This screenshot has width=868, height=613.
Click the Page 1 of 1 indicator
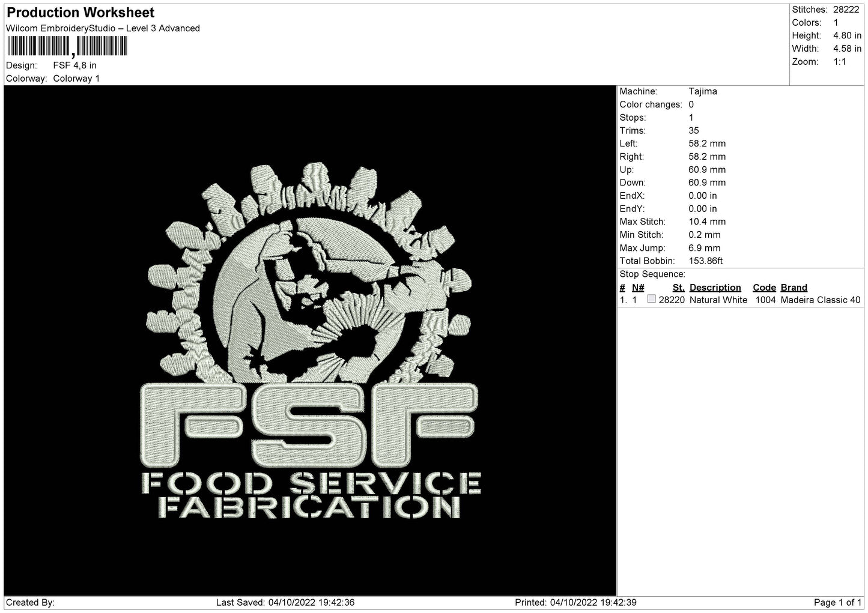point(837,602)
